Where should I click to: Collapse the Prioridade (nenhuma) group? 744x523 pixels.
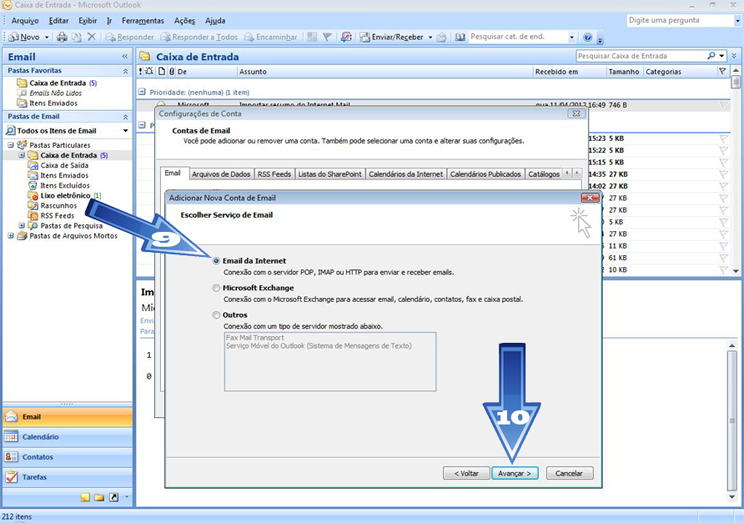[141, 92]
